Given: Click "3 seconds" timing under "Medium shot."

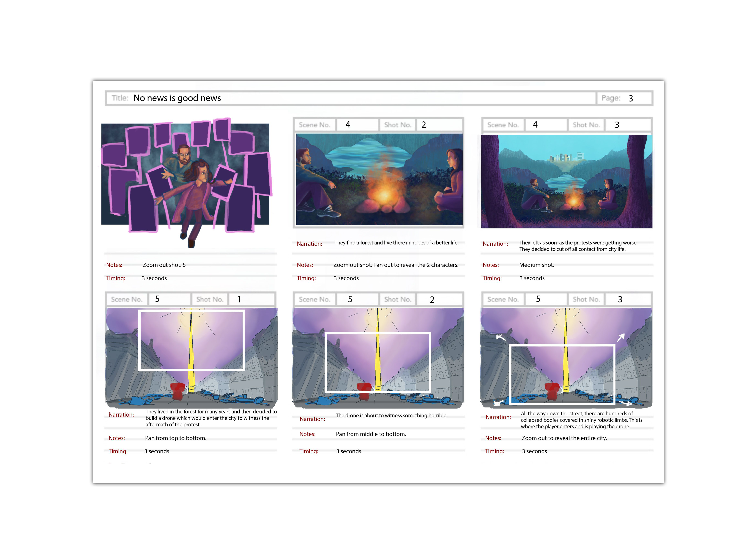Looking at the screenshot, I should coord(532,278).
